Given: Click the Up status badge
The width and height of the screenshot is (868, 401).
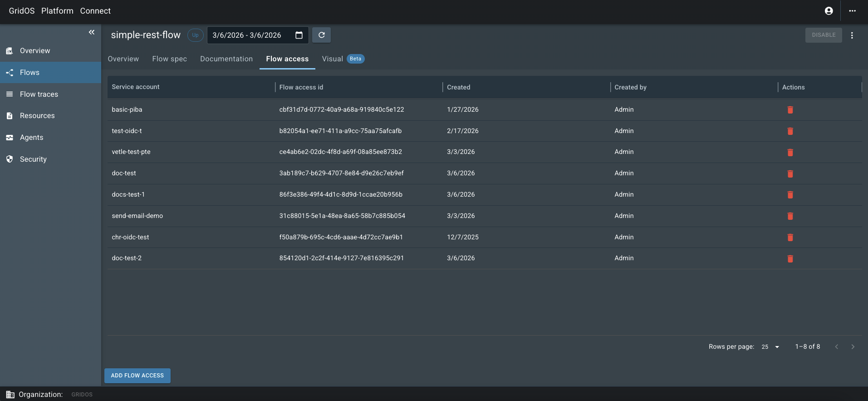Looking at the screenshot, I should (195, 35).
